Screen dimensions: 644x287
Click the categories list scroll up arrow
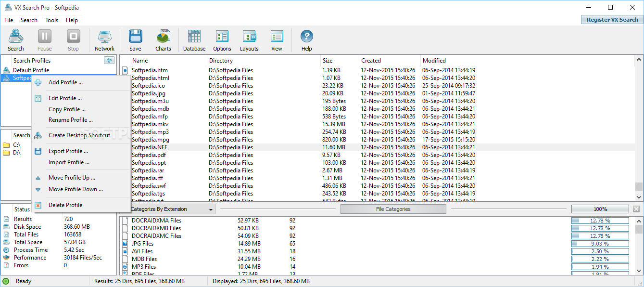point(639,221)
